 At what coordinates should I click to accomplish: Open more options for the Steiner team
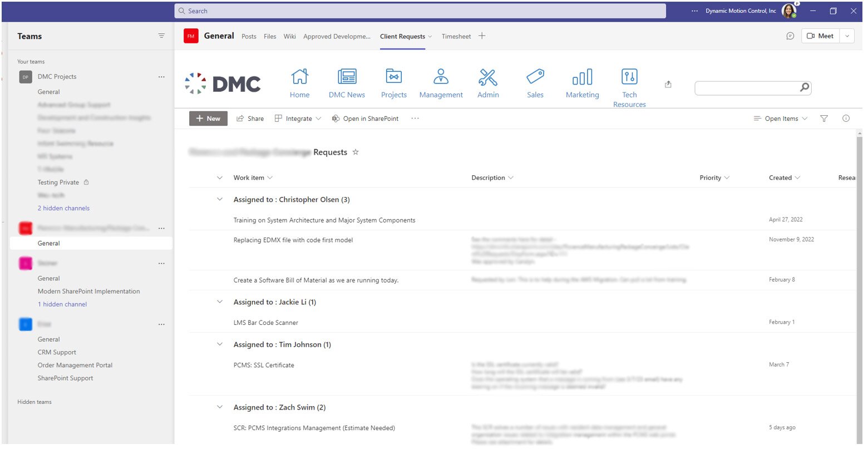(x=161, y=263)
